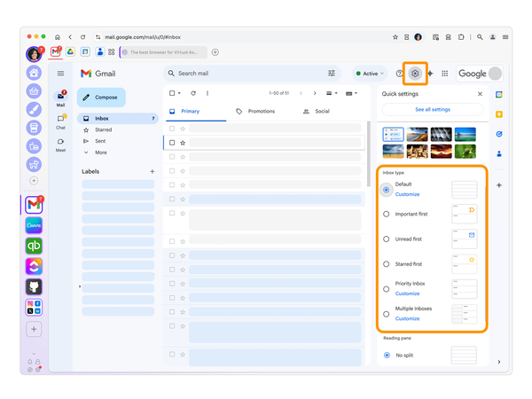This screenshot has width=532, height=399.
Task: Select the Important first inbox type
Action: 386,214
